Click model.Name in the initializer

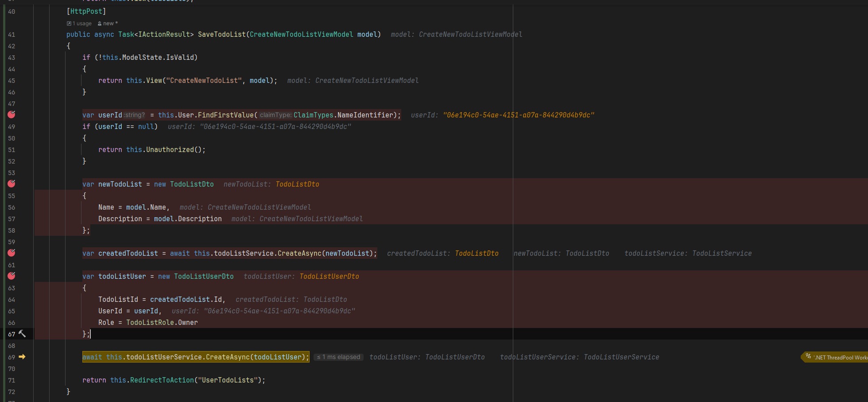(x=146, y=207)
